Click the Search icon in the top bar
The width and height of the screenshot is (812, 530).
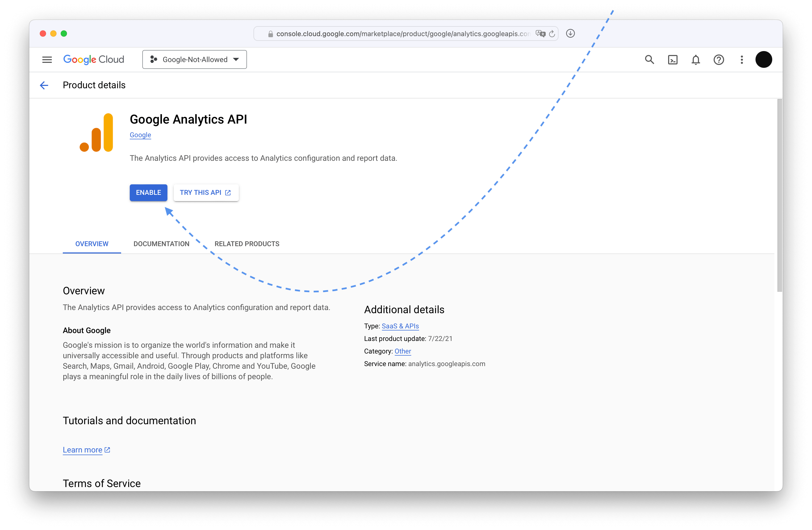click(x=649, y=59)
